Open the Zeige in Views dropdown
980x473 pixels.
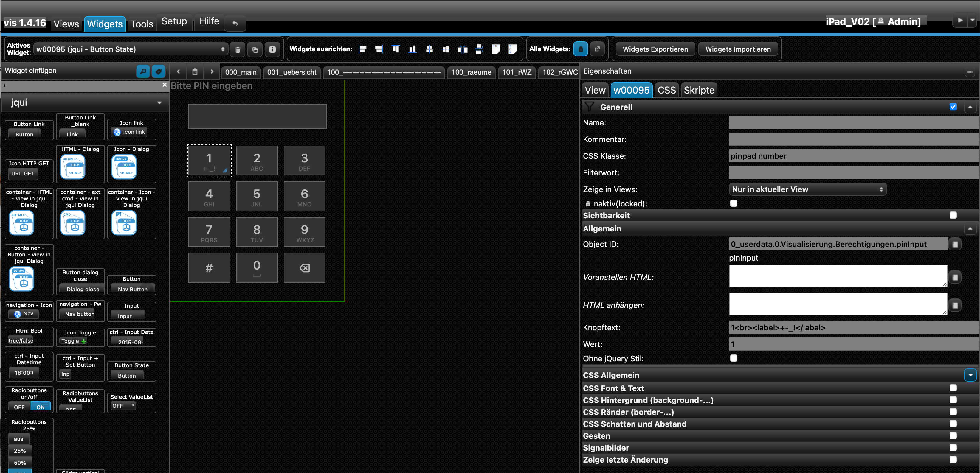coord(807,189)
